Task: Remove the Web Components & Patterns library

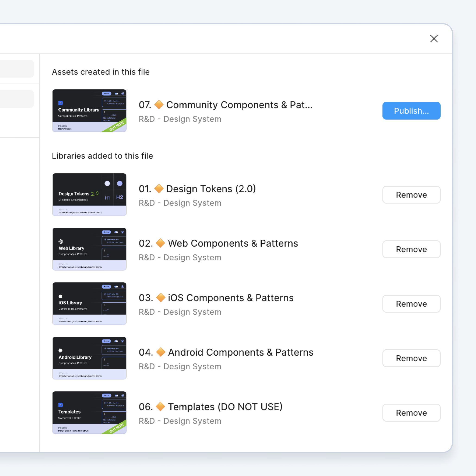Action: pos(411,249)
